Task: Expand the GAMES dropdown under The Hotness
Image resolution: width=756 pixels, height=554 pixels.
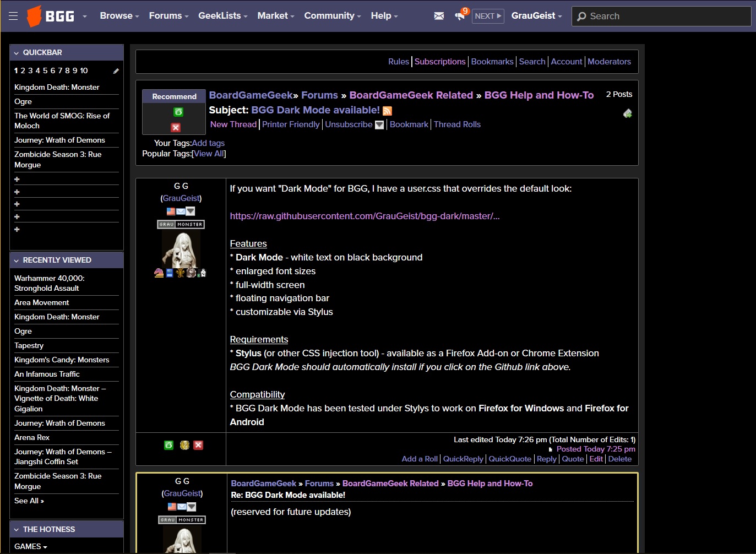Action: (31, 546)
